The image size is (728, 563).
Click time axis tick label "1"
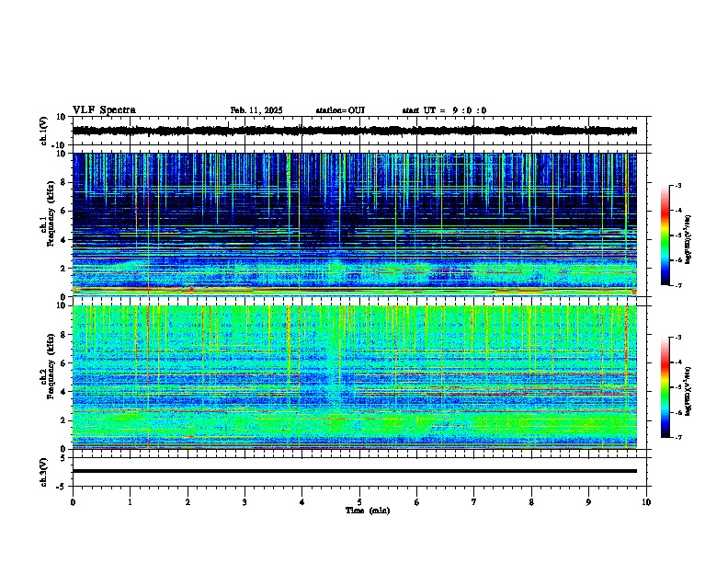[x=130, y=502]
